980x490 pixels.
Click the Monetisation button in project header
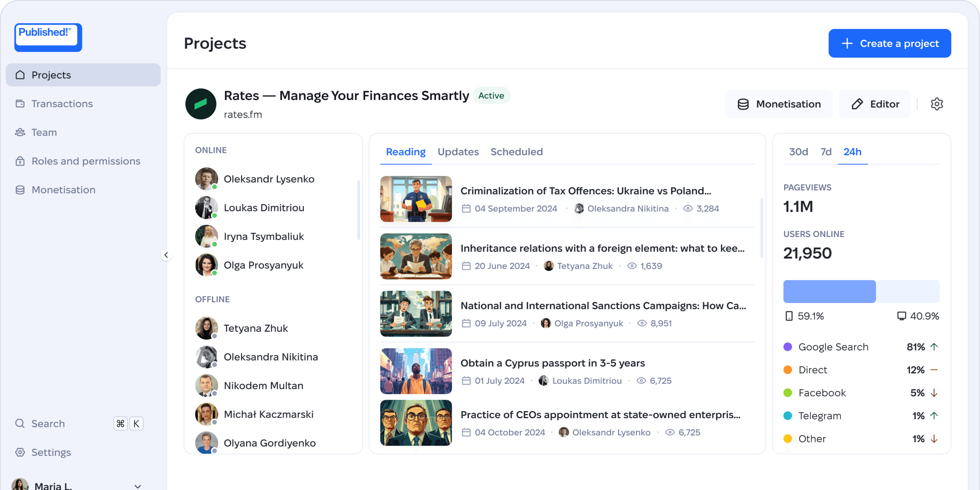pyautogui.click(x=779, y=104)
